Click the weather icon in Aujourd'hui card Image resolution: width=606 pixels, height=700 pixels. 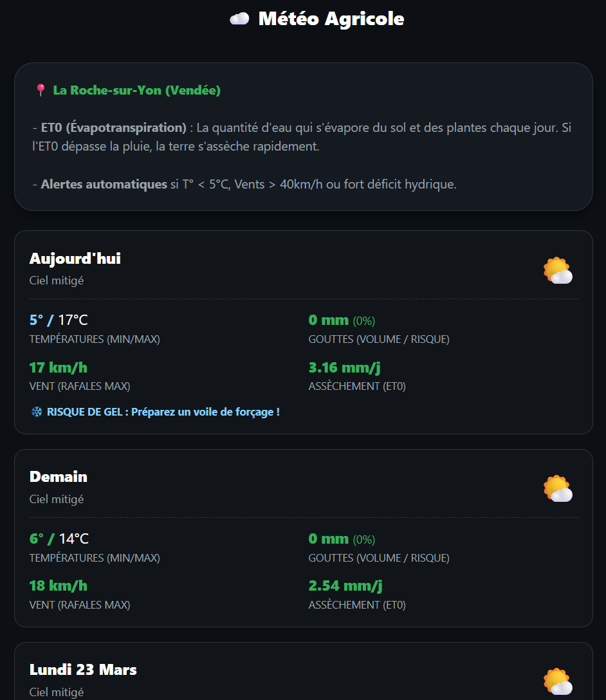click(558, 270)
